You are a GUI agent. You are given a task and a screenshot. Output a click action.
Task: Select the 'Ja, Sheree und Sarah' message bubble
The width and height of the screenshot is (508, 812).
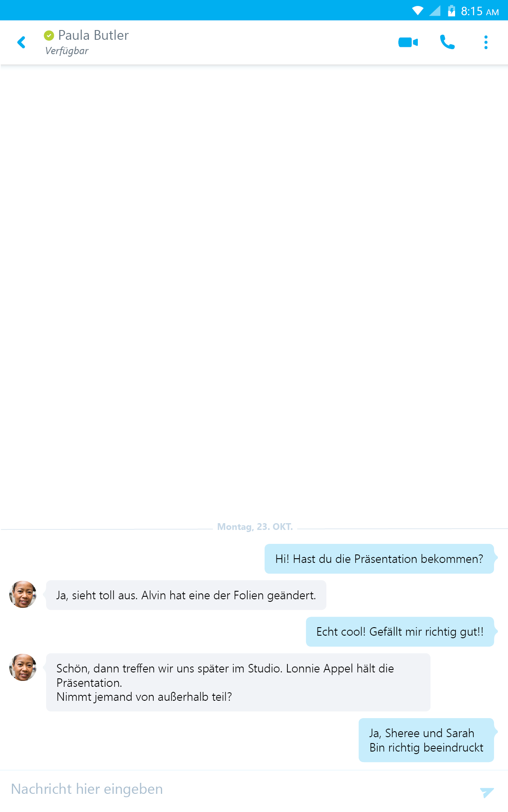(426, 740)
